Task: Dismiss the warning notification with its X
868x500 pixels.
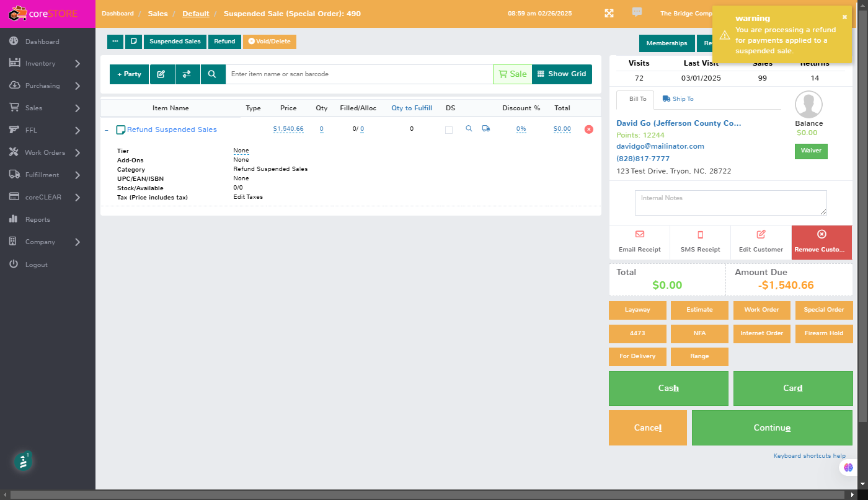Action: (x=844, y=17)
